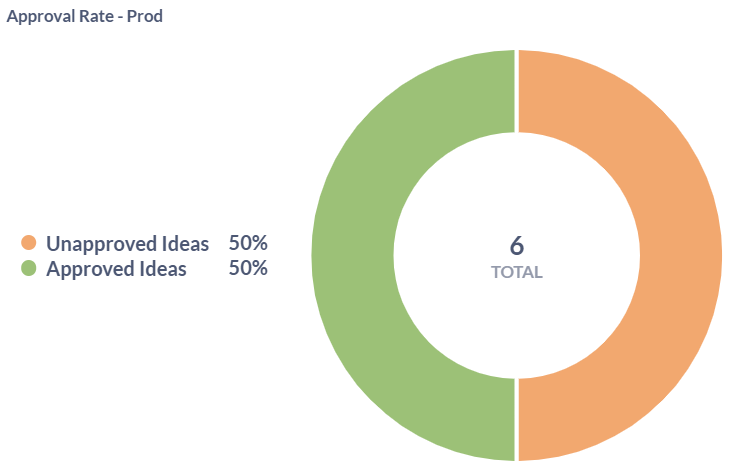Click the green Approved Ideas legend dot
Image resolution: width=736 pixels, height=475 pixels.
point(28,268)
